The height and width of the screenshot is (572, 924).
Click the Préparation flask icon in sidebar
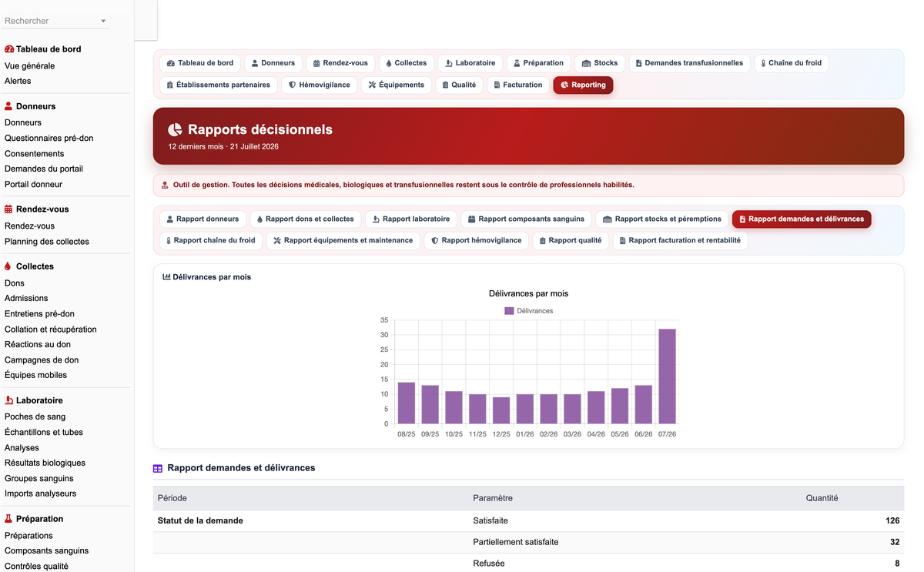[x=8, y=519]
